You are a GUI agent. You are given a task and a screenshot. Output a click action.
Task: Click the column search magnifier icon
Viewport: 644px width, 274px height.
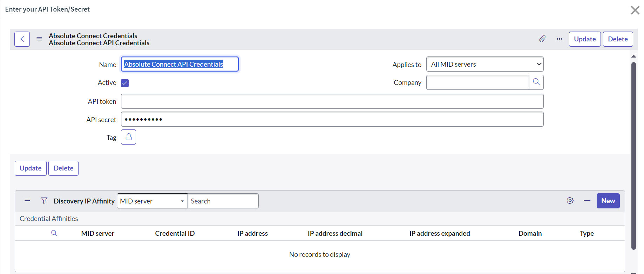click(54, 233)
